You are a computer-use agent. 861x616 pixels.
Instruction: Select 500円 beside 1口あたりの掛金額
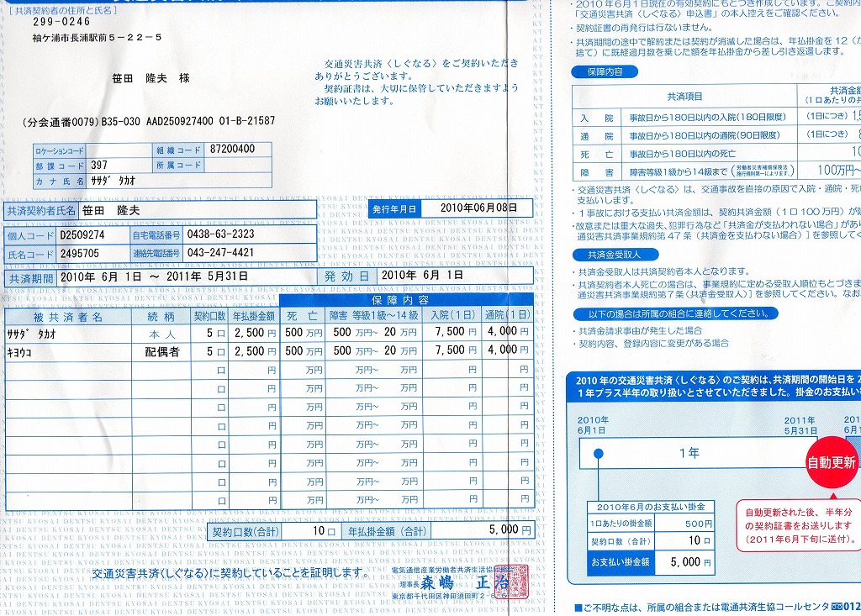click(698, 524)
